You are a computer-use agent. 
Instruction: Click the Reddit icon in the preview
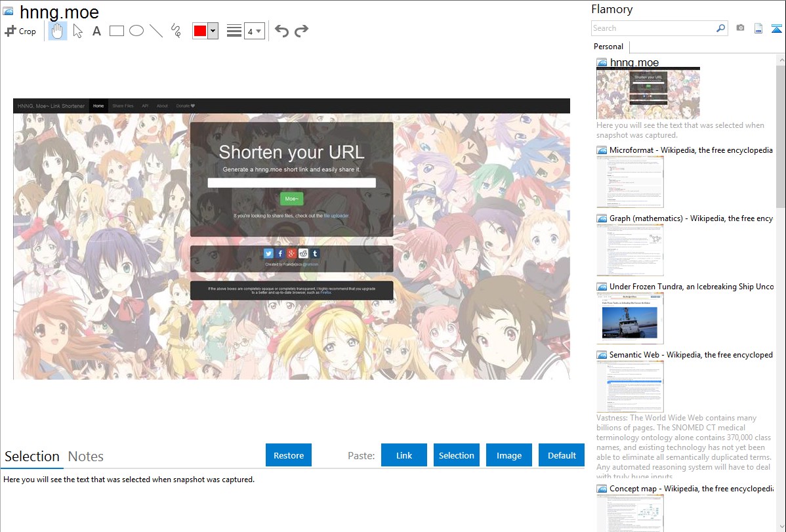[302, 254]
